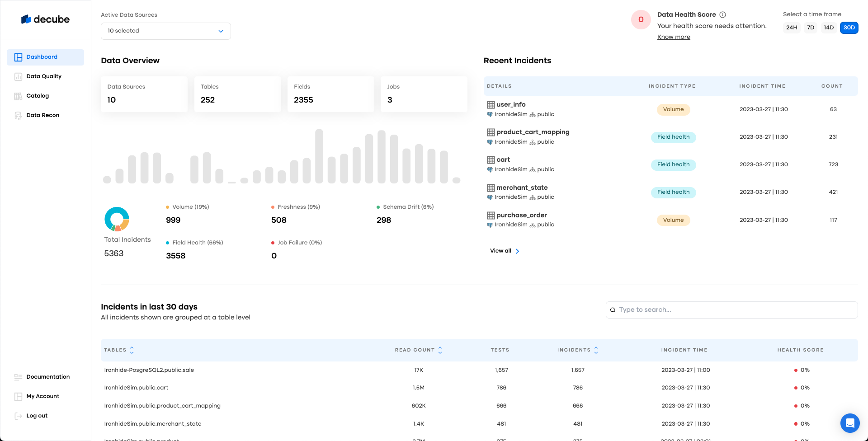
Task: Navigate to Data Recon
Action: [43, 115]
